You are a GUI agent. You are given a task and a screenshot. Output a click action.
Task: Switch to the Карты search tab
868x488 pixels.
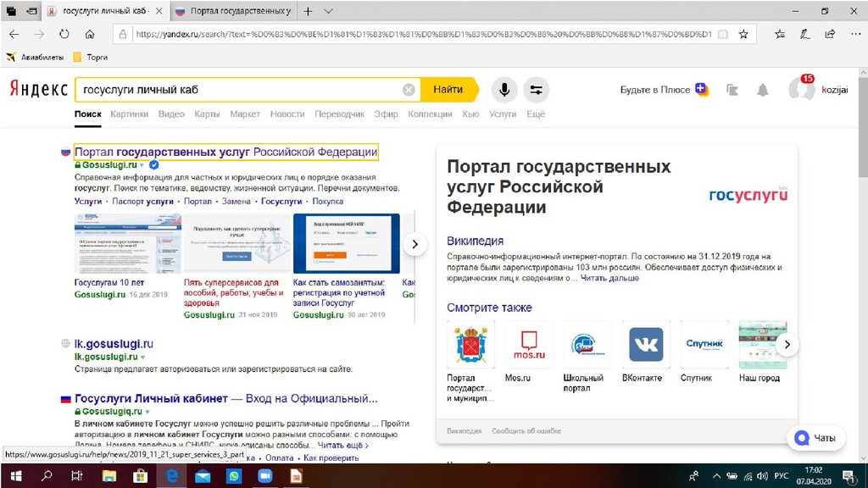tap(207, 114)
